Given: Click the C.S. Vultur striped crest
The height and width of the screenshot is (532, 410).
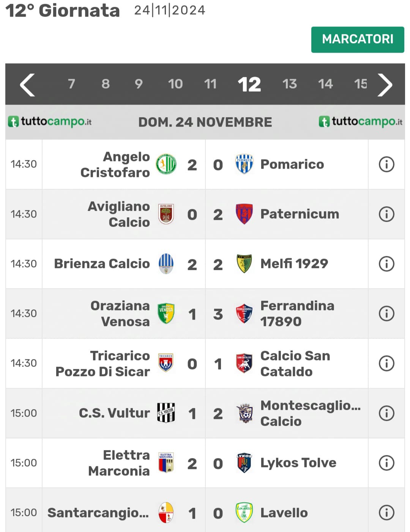Looking at the screenshot, I should (x=166, y=413).
